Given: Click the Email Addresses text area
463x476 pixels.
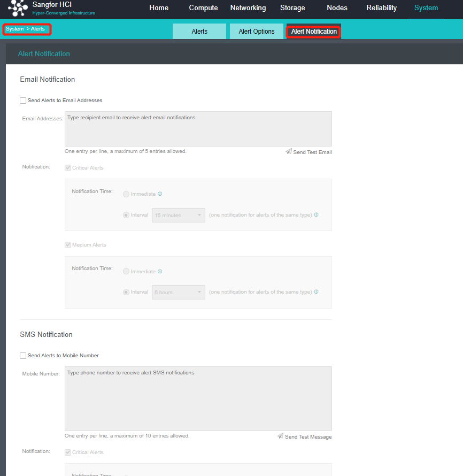Looking at the screenshot, I should 198,129.
